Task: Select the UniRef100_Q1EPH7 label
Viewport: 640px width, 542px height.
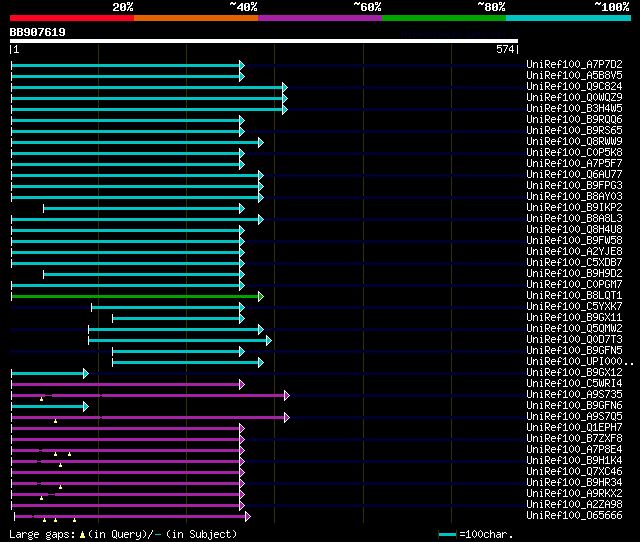Action: pyautogui.click(x=574, y=428)
